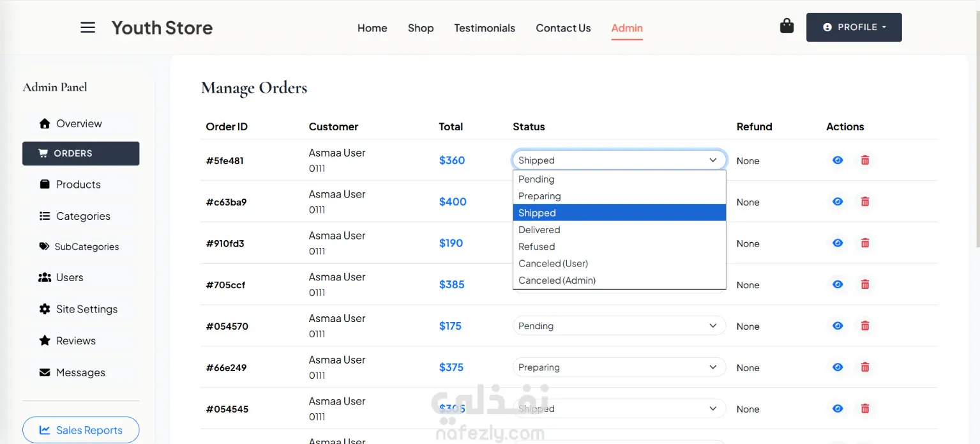
Task: Choose Canceled (User) in the status list
Action: 619,263
